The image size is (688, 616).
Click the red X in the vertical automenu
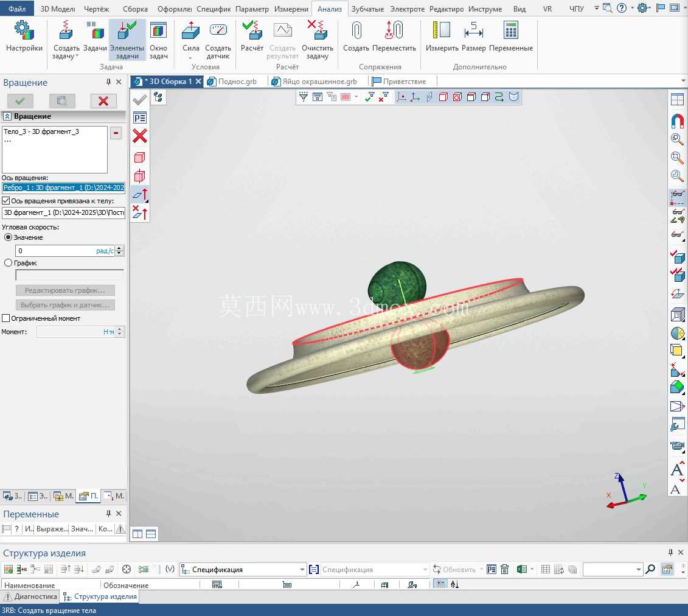[x=139, y=136]
